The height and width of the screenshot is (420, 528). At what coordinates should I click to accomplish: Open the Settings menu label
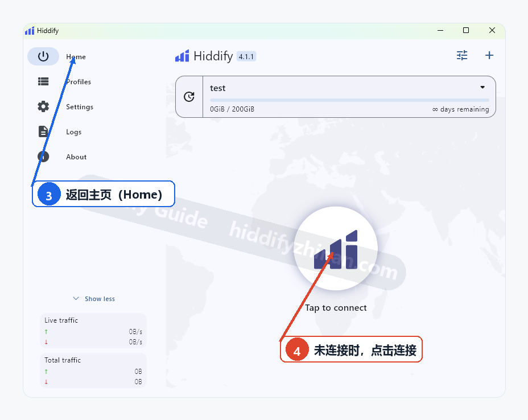pyautogui.click(x=80, y=107)
